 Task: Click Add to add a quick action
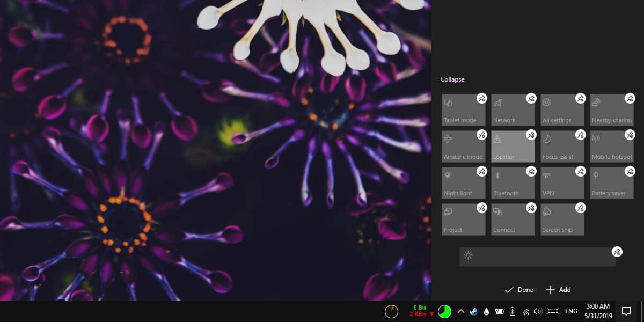pos(558,290)
